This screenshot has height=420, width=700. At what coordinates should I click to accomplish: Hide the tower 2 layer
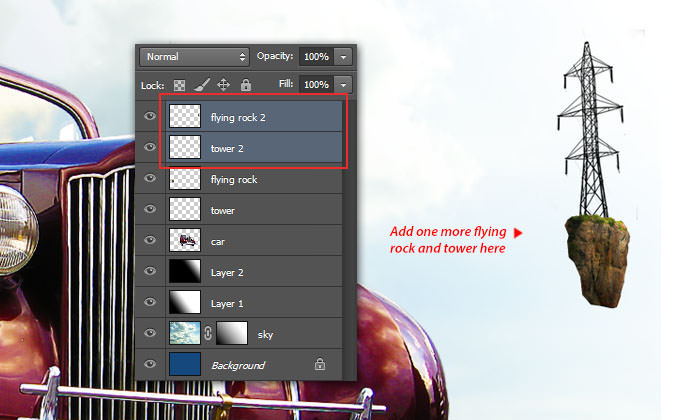150,147
